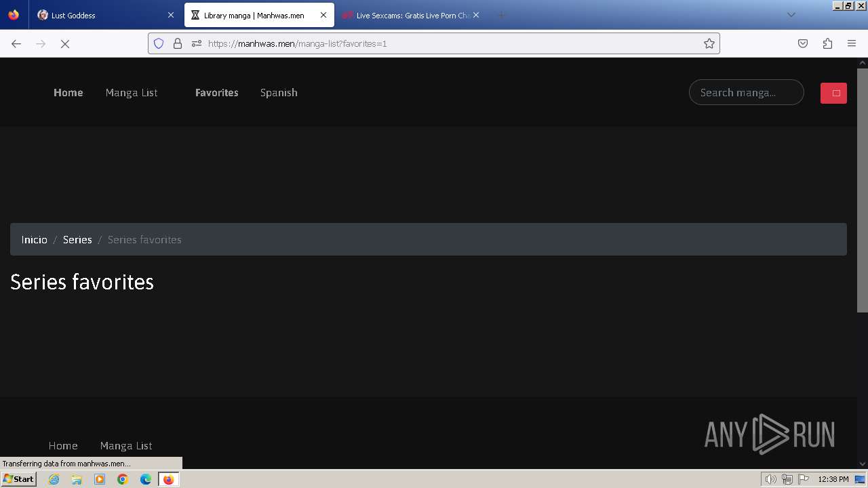Focus the Search manga input field

[747, 93]
